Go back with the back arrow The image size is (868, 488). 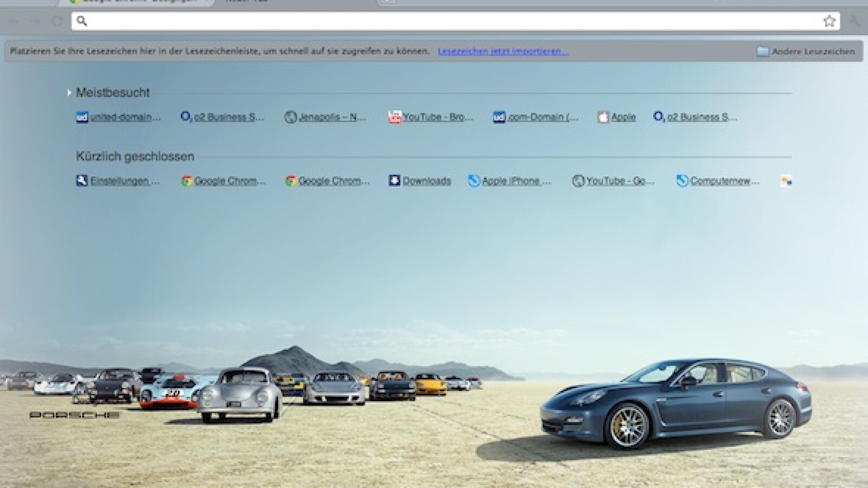(x=14, y=21)
